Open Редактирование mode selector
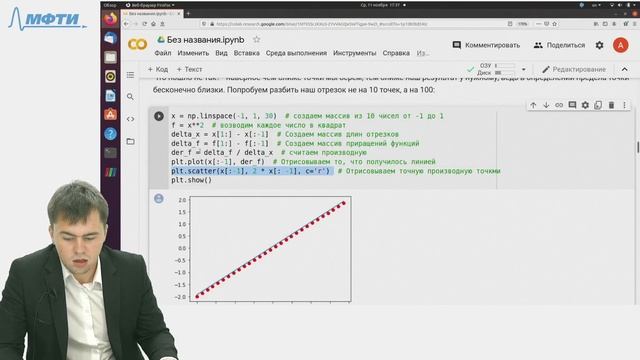 574,69
